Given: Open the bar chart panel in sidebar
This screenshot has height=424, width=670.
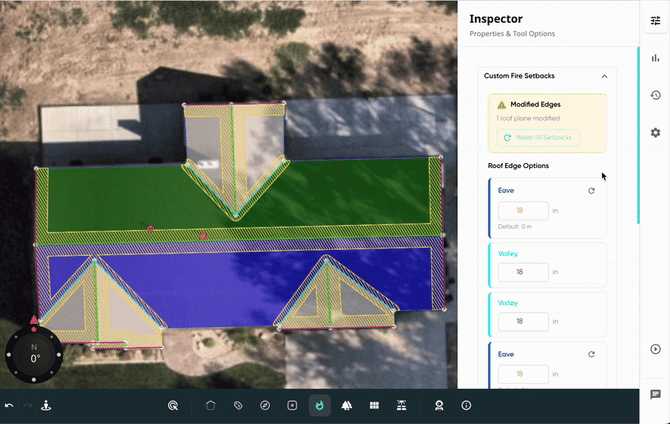Looking at the screenshot, I should pos(655,58).
